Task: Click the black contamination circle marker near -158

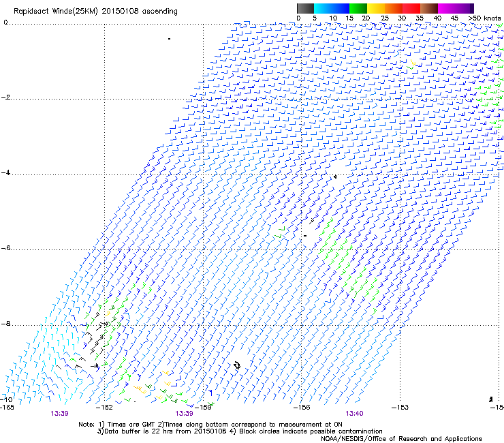Action: pyautogui.click(x=238, y=365)
